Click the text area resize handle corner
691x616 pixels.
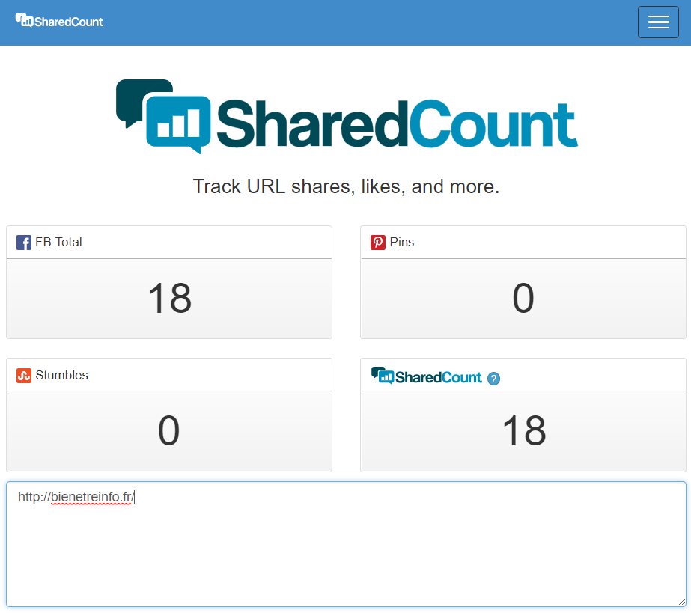coord(681,601)
